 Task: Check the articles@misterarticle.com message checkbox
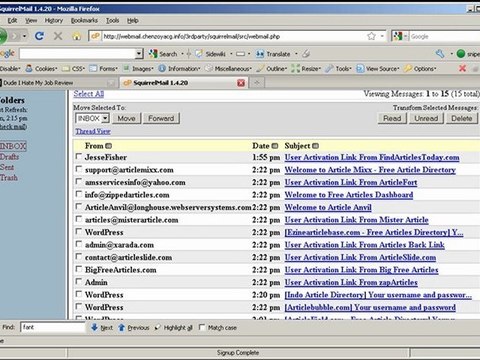[79, 219]
